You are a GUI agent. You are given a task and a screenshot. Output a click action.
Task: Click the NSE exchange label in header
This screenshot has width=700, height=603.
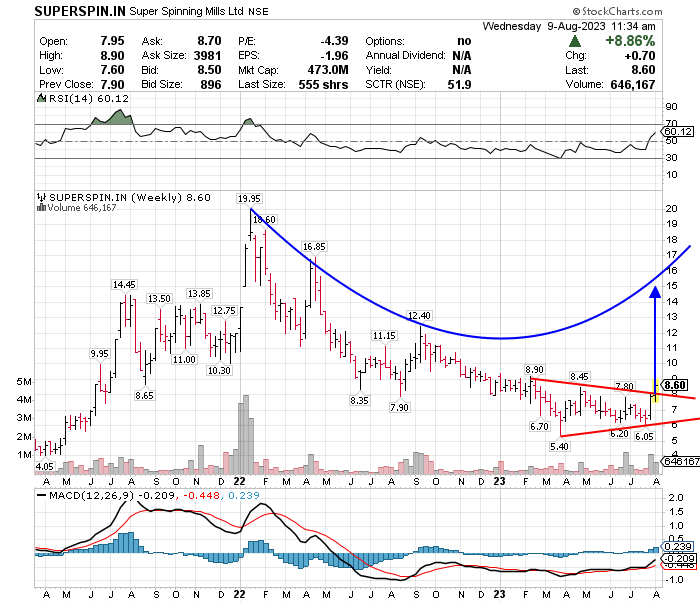click(258, 12)
